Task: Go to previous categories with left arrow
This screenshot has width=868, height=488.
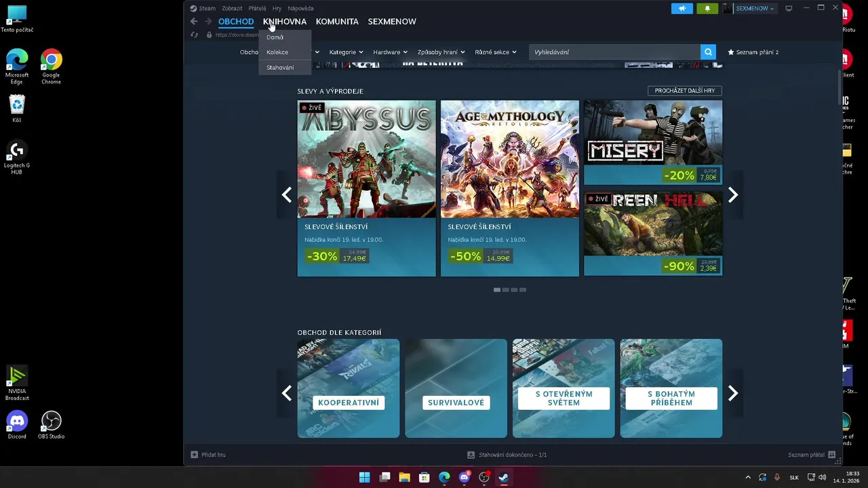Action: [287, 393]
